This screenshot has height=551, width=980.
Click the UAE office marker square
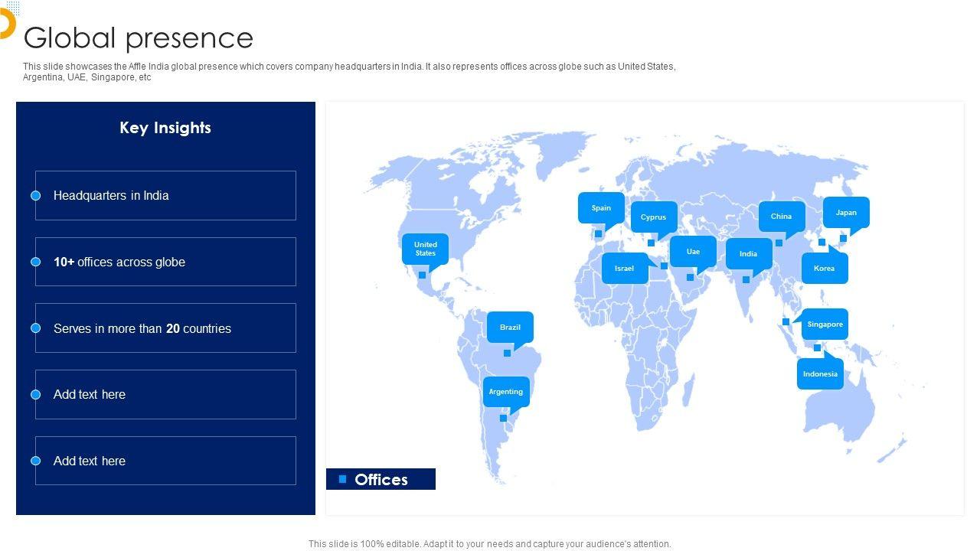[x=690, y=277]
